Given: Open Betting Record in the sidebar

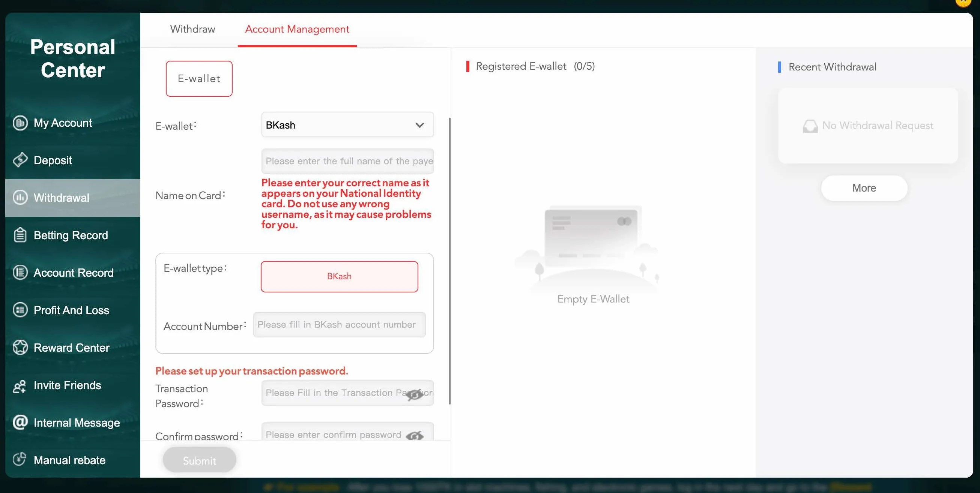Looking at the screenshot, I should pyautogui.click(x=73, y=235).
